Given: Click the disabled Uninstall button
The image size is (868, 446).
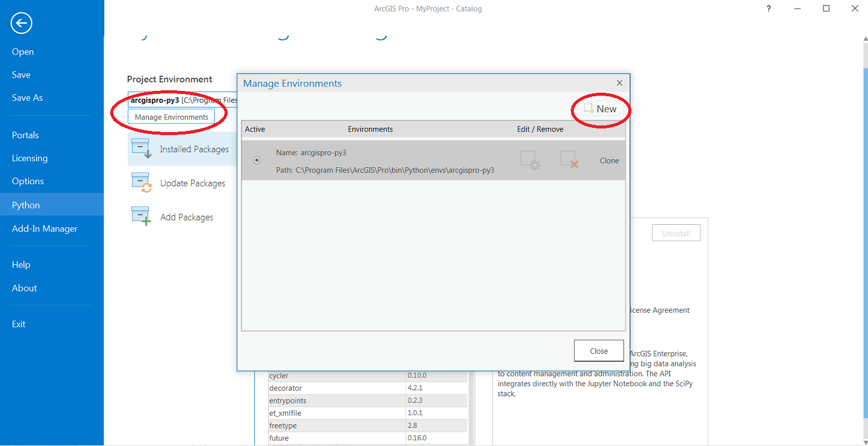Looking at the screenshot, I should (x=676, y=233).
